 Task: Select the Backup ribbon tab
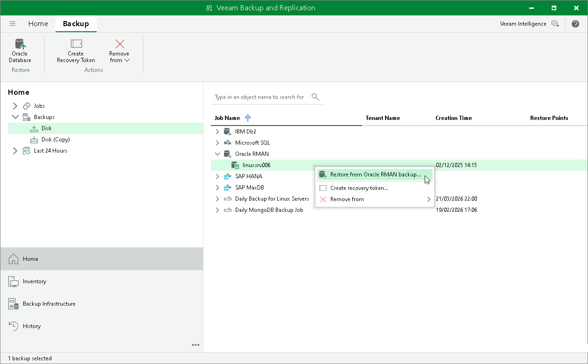[x=76, y=24]
